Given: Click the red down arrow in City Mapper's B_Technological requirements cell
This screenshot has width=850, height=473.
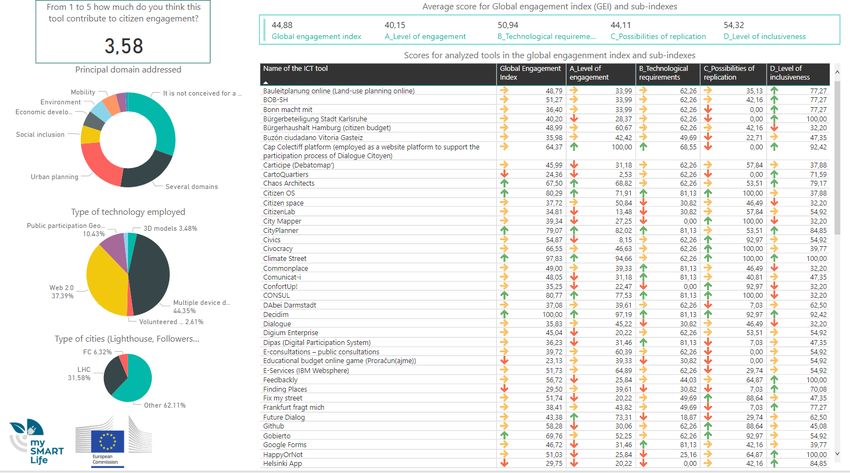Looking at the screenshot, I should coord(643,221).
